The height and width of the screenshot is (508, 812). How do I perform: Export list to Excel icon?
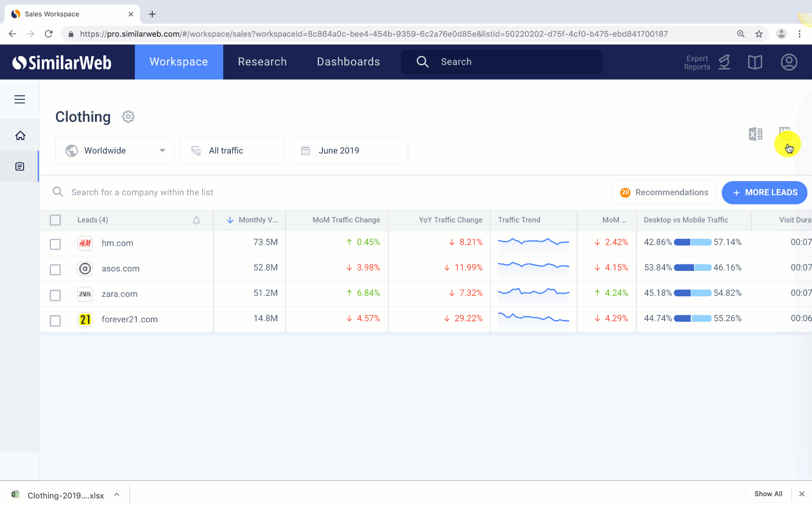[x=756, y=134]
